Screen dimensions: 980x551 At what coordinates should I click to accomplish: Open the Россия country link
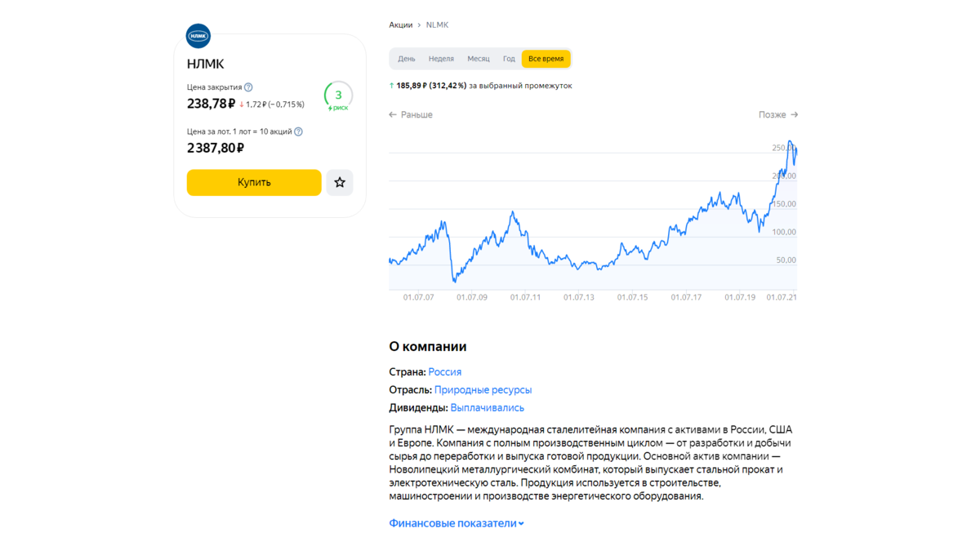point(445,372)
